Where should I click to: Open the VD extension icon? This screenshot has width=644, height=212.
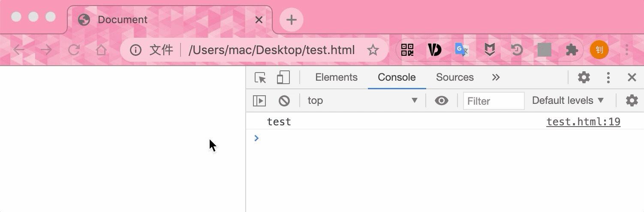pyautogui.click(x=434, y=50)
